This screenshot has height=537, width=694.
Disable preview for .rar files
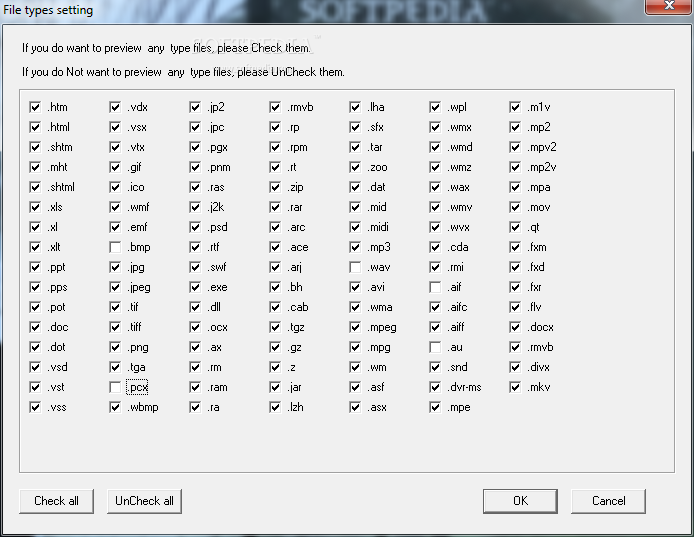[275, 207]
